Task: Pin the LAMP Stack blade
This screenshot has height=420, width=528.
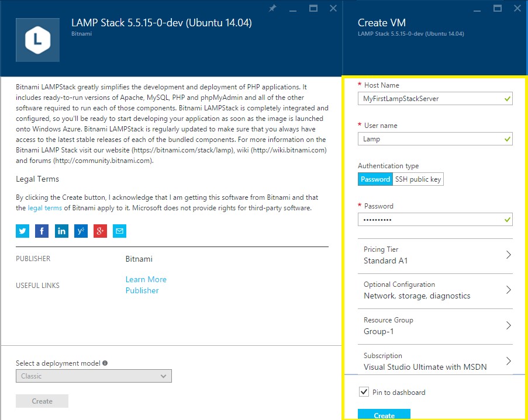Action: 272,8
